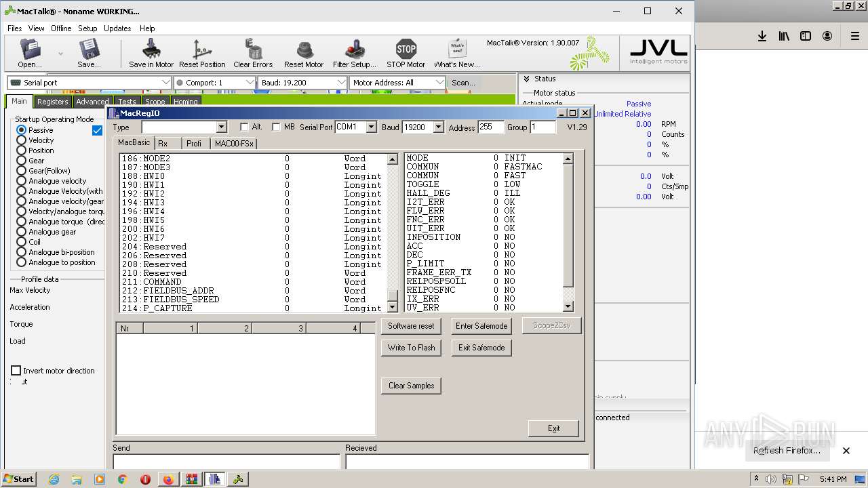
Task: Click the Save in Motor icon
Action: tap(151, 53)
